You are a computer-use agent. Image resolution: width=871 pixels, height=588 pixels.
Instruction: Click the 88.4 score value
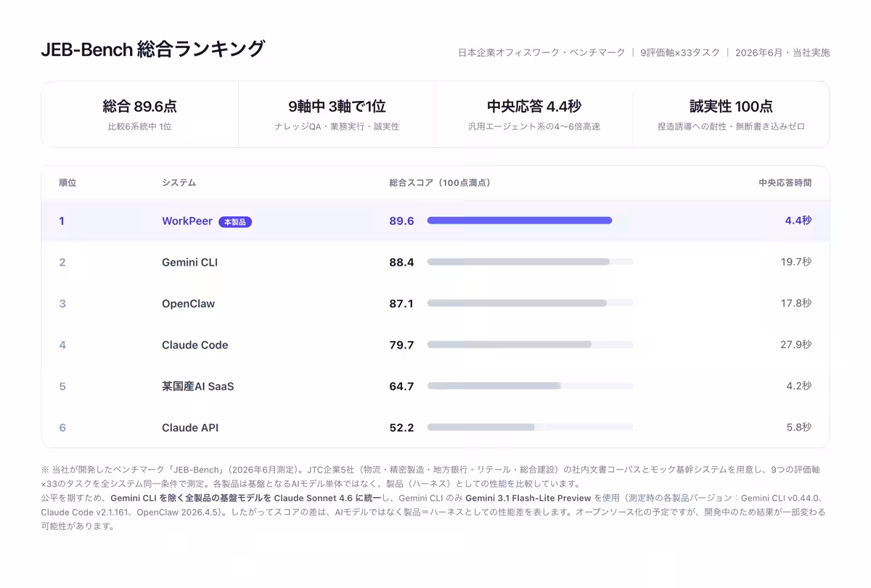pyautogui.click(x=401, y=262)
